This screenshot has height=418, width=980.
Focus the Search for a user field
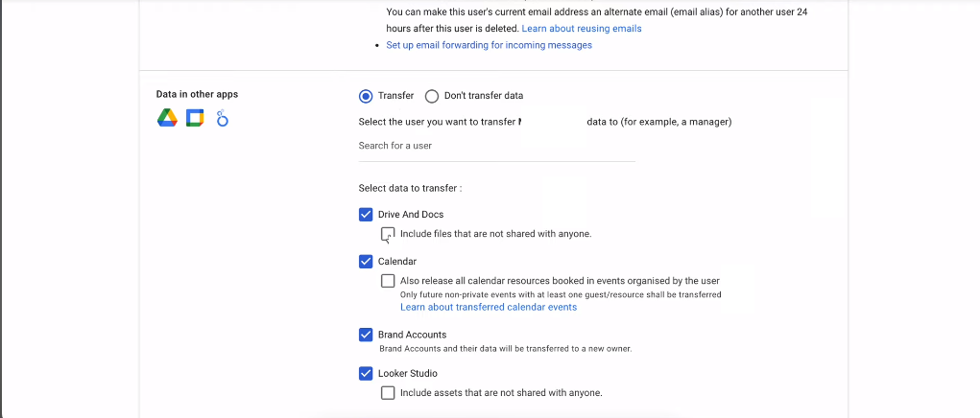point(497,146)
